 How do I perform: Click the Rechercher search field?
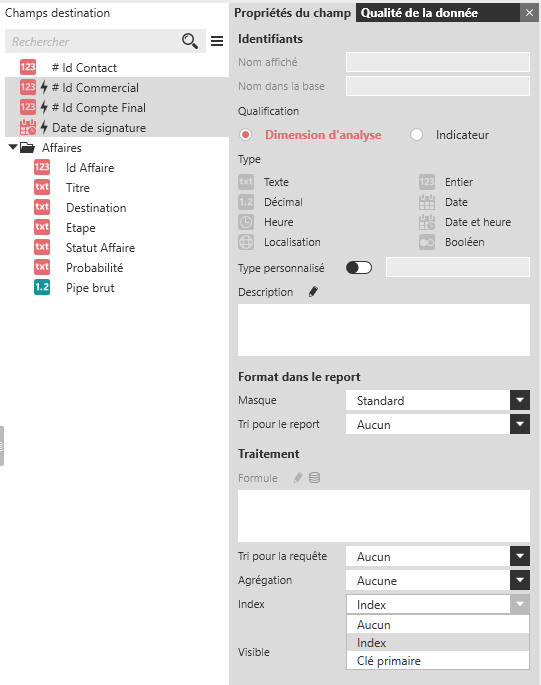pos(94,42)
